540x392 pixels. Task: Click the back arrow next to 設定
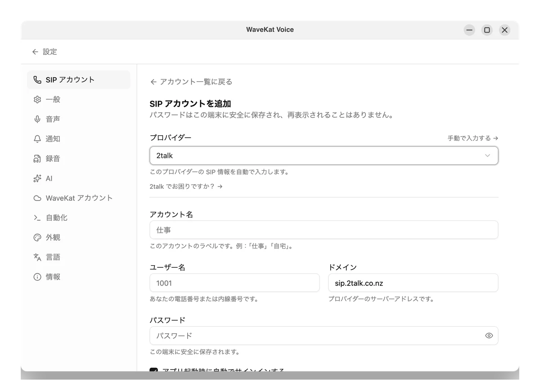35,52
